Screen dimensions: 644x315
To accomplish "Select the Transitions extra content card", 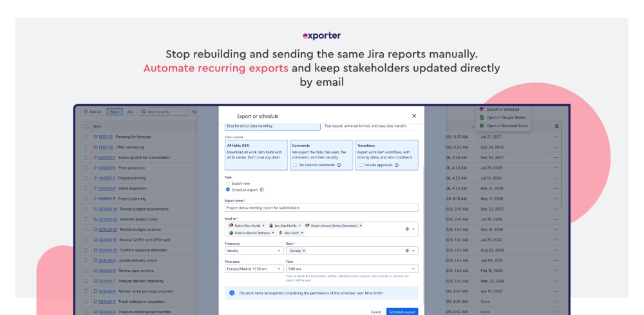I will 386,155.
